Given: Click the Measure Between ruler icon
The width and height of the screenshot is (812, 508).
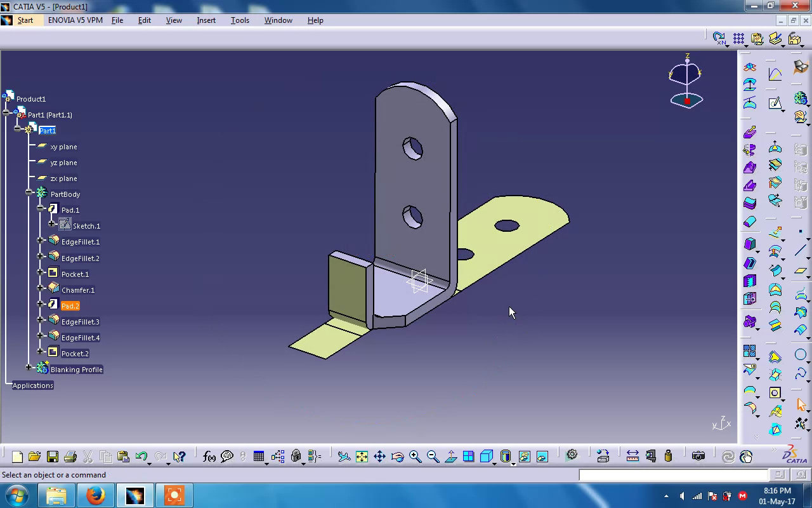Looking at the screenshot, I should coord(632,456).
